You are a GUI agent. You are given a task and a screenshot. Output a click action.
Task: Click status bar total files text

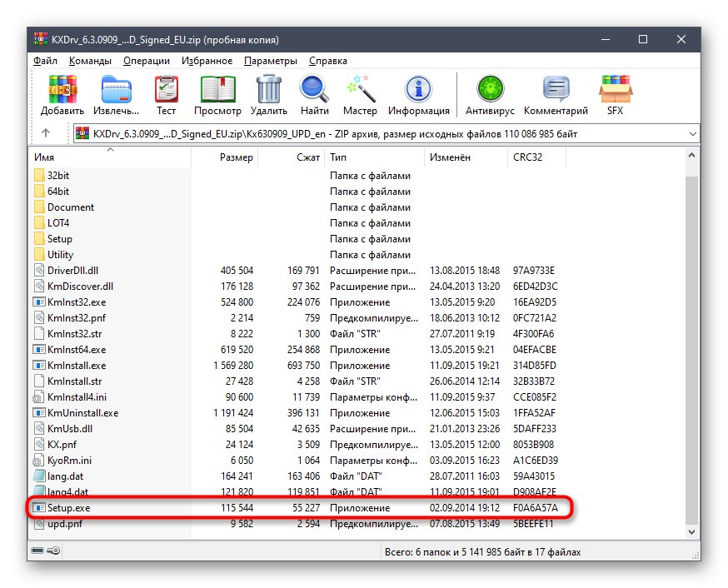[x=483, y=552]
